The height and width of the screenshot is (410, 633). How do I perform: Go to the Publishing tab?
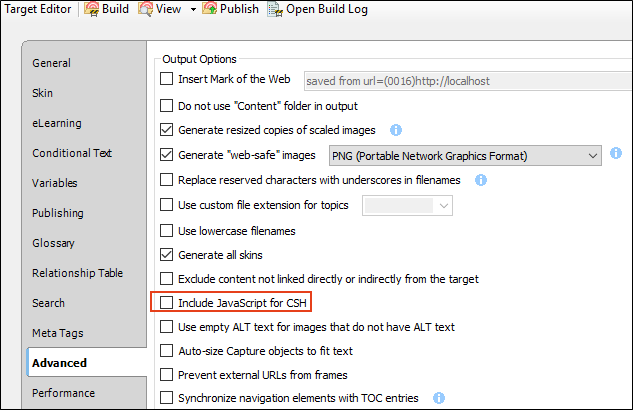(58, 213)
